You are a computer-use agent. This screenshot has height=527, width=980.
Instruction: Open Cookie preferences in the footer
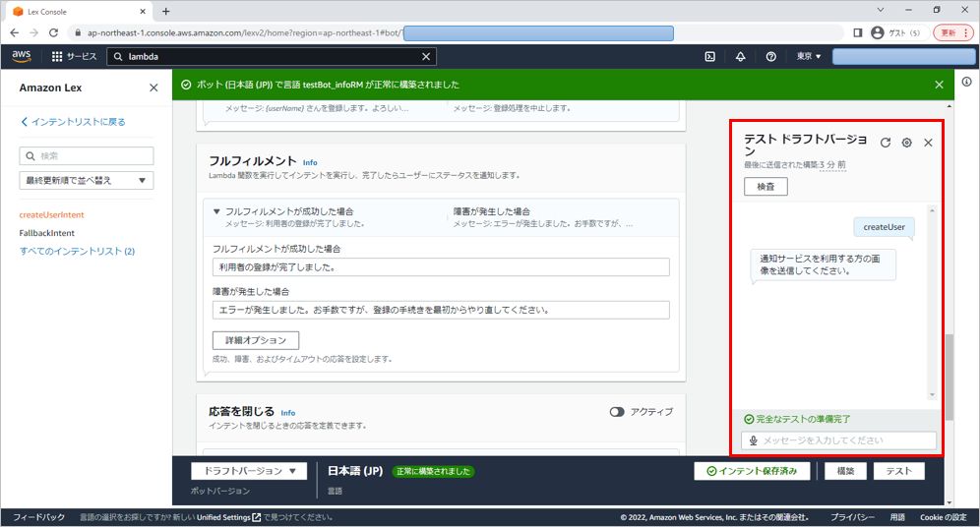(944, 517)
